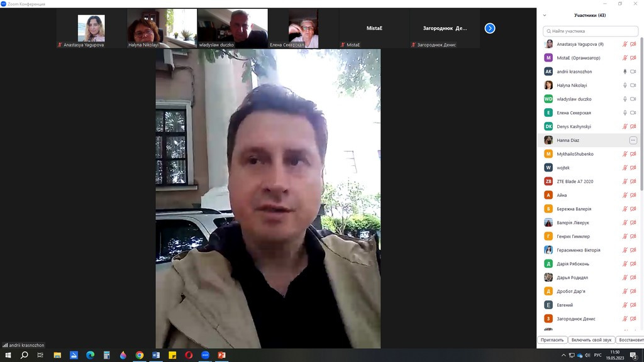644x362 pixels.
Task: Collapse the participants panel chevron
Action: click(x=545, y=15)
